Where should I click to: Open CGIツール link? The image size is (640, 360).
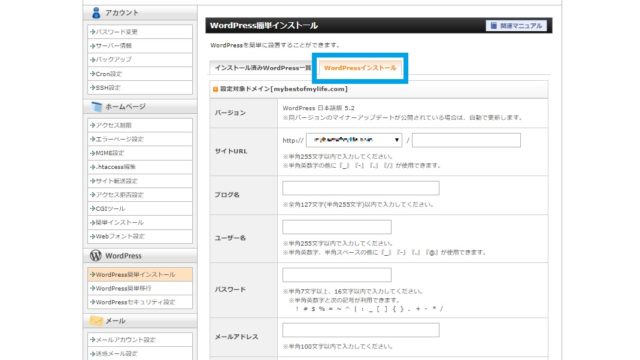140,209
